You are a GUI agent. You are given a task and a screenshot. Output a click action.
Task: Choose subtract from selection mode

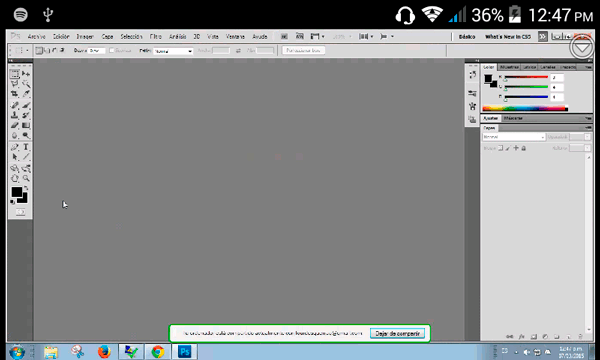[x=54, y=50]
